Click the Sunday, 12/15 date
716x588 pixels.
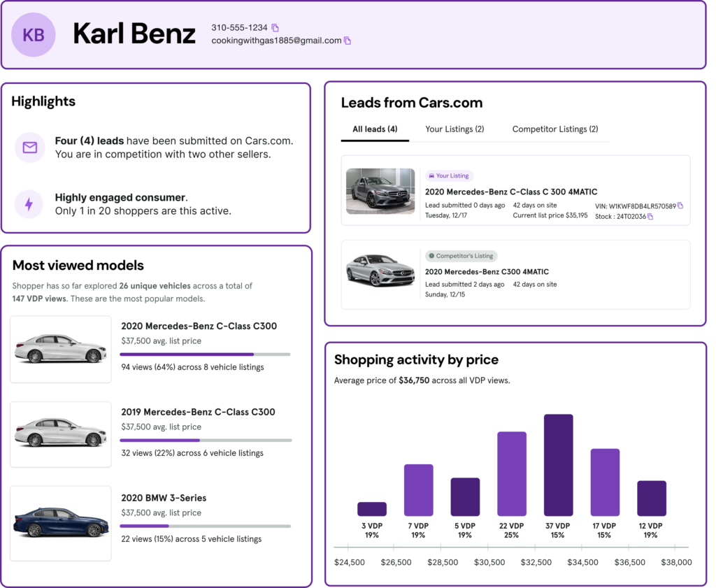[445, 294]
